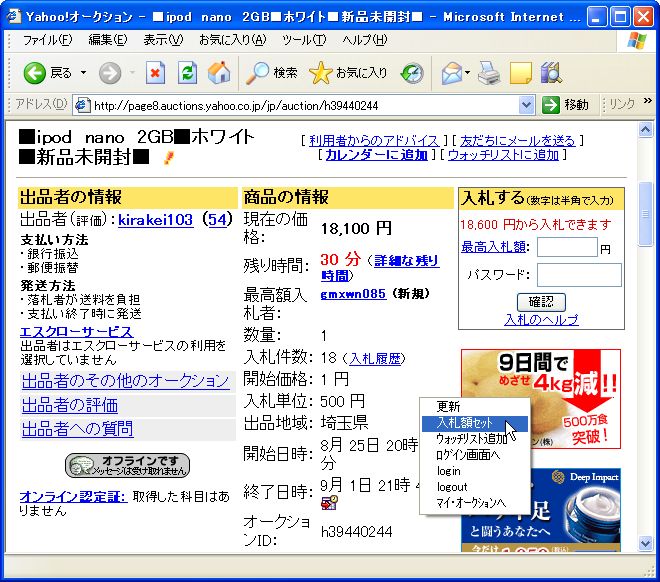The image size is (660, 582).
Task: Click the 9日間で4kg減 diet ad banner
Action: [541, 399]
